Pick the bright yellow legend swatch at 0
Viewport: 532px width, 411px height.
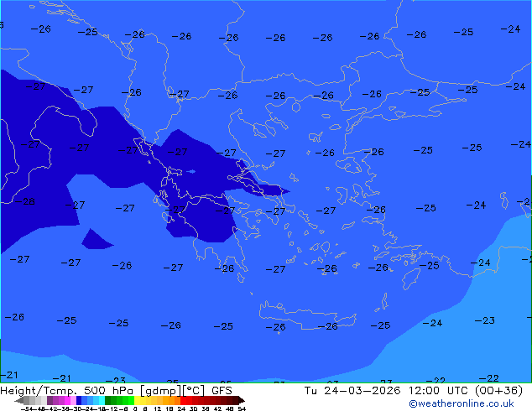[137, 400]
